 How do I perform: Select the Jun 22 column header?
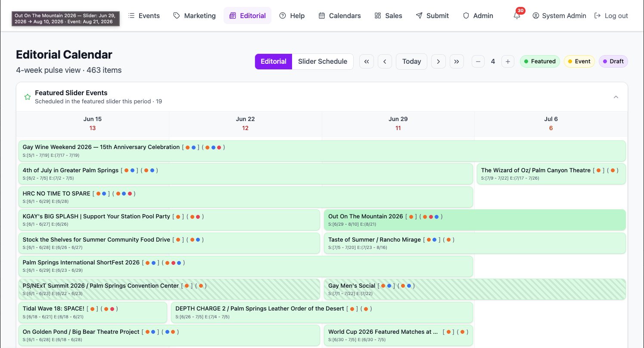pyautogui.click(x=245, y=124)
